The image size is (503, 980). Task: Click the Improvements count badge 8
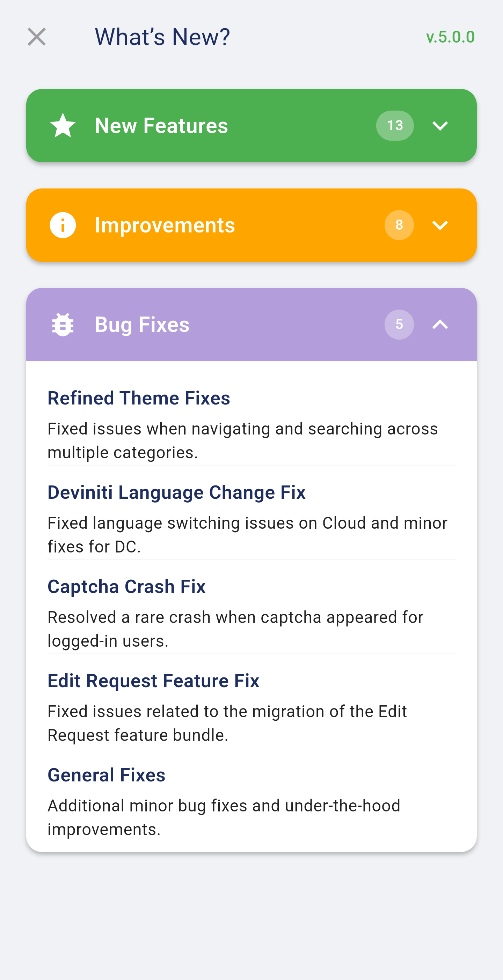pyautogui.click(x=399, y=225)
